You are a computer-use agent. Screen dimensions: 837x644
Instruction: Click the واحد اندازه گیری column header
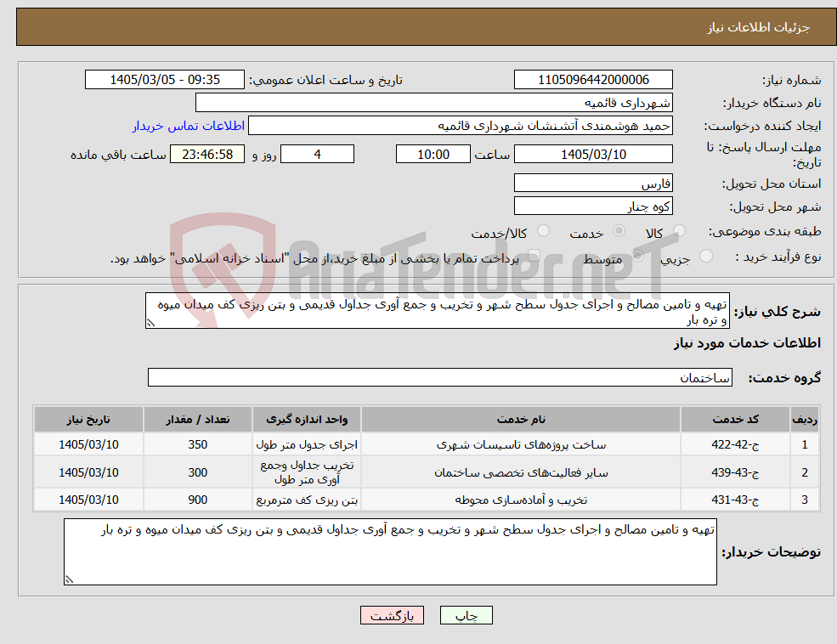[307, 420]
